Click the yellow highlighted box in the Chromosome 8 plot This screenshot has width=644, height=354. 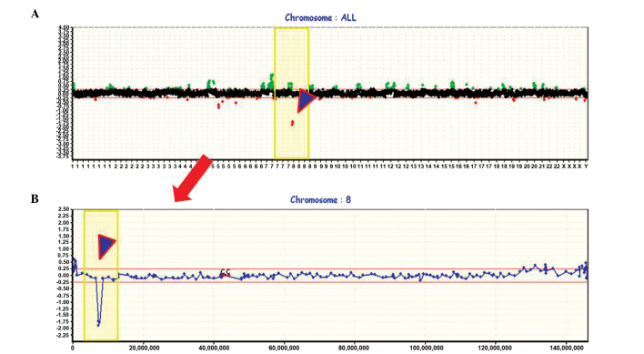coord(101,275)
